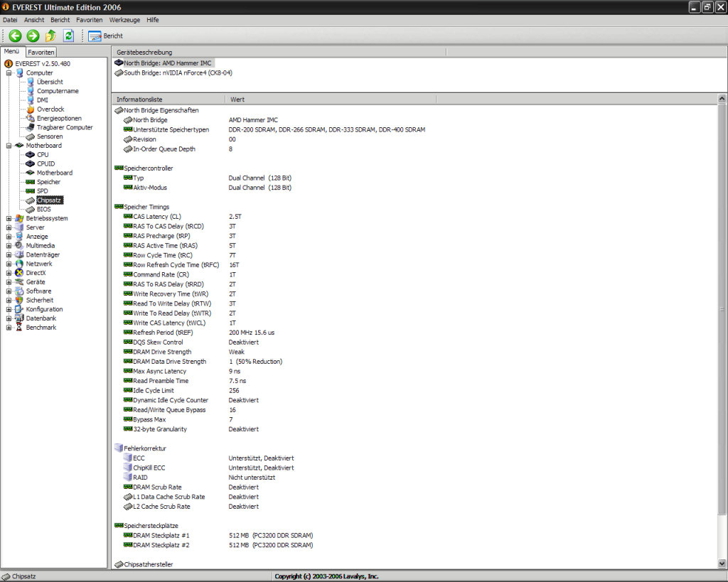This screenshot has width=728, height=582.
Task: Click the Benchmark hourglass icon
Action: point(19,327)
